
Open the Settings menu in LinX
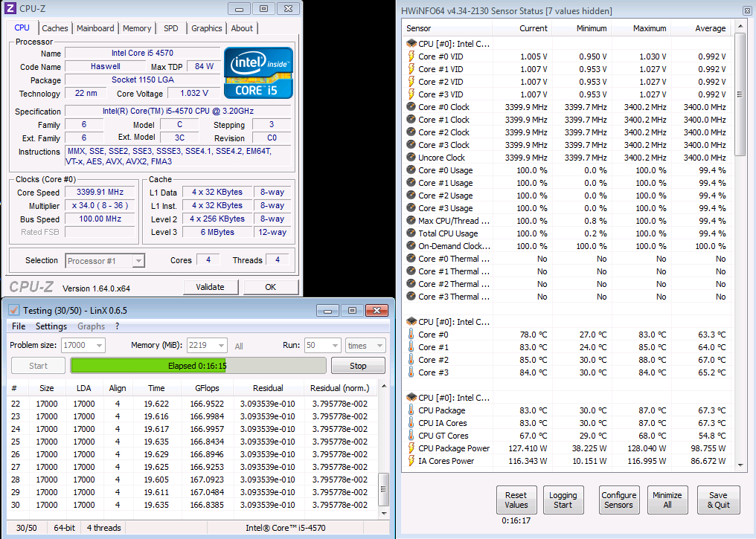click(51, 326)
